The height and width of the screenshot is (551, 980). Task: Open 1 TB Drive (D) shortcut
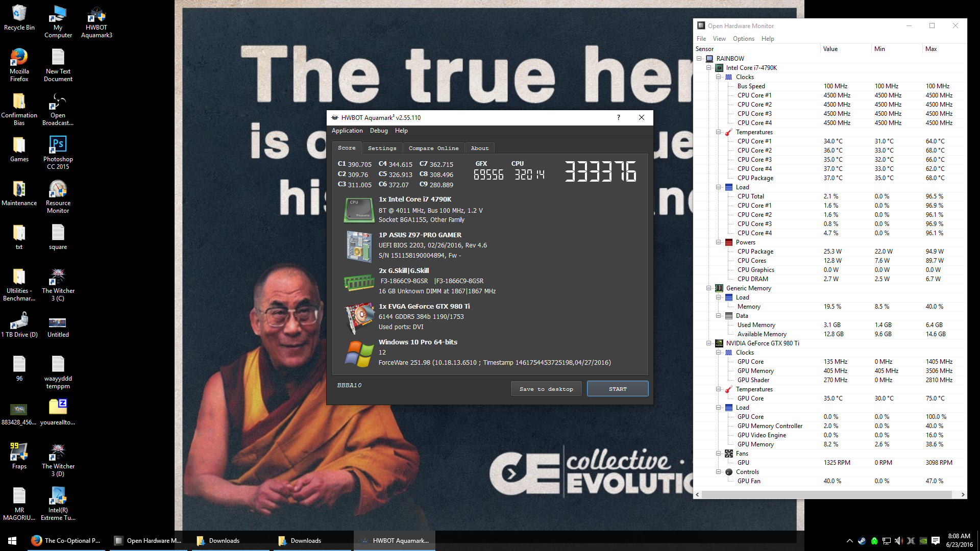click(x=19, y=324)
